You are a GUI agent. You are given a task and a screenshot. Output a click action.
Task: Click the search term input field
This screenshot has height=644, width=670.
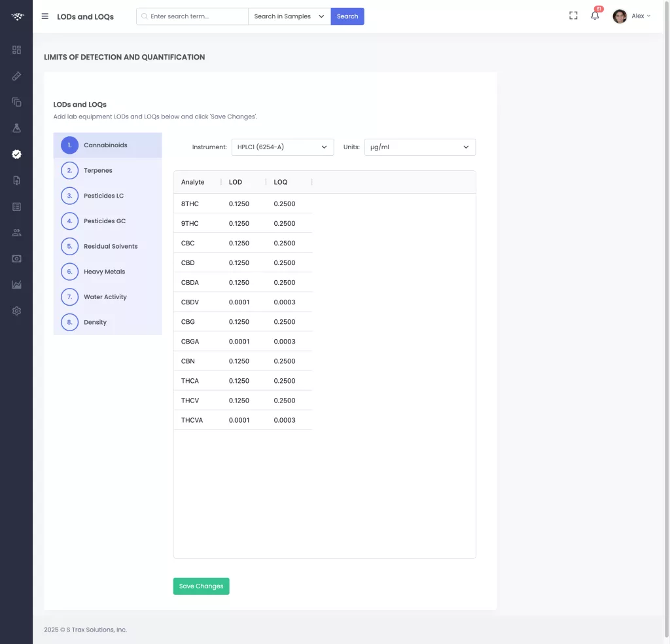pos(192,16)
